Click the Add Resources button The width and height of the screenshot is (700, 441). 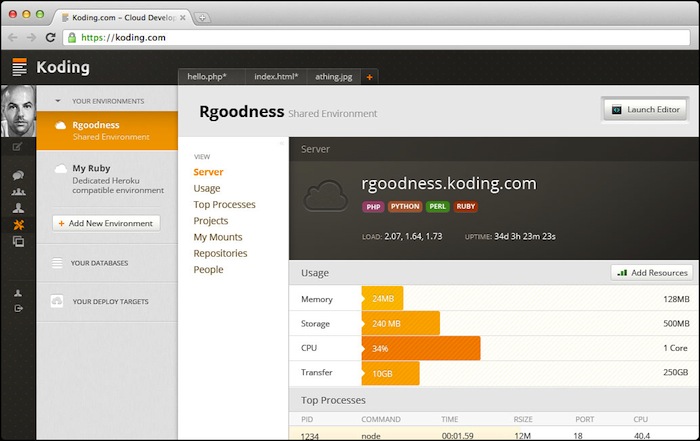651,272
